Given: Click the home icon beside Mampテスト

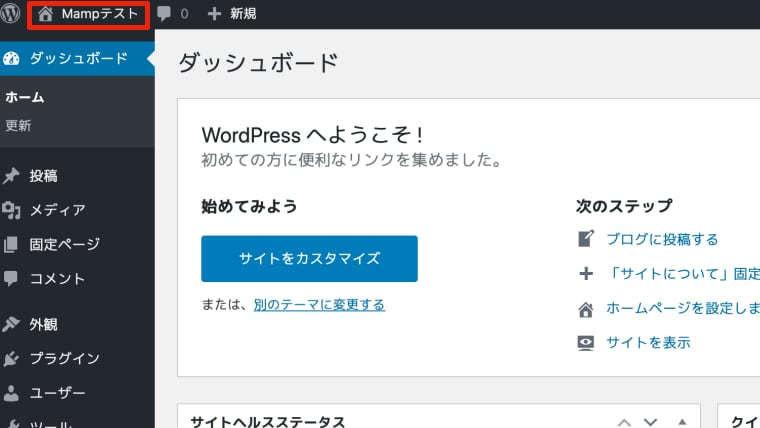Looking at the screenshot, I should pyautogui.click(x=46, y=14).
